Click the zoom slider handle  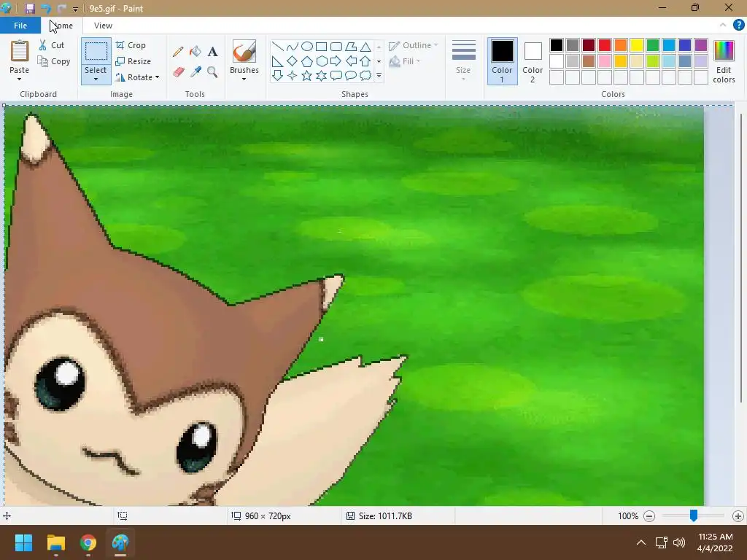point(694,516)
